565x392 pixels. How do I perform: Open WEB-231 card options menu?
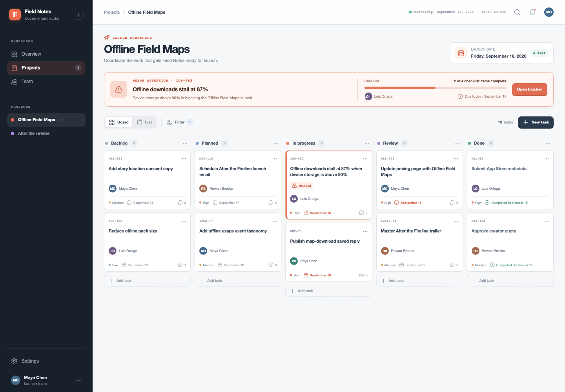pos(184,159)
